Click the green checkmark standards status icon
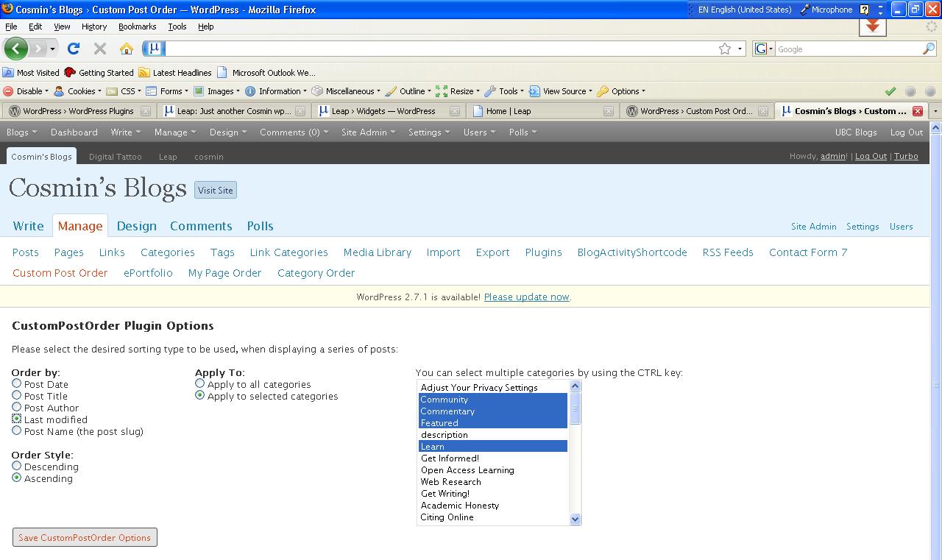942x560 pixels. pyautogui.click(x=890, y=91)
